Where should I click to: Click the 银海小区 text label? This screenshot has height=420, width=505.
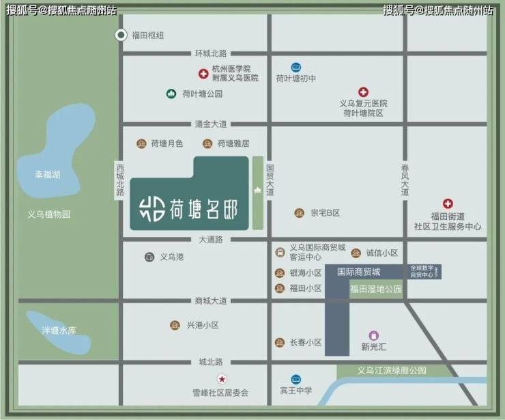306,273
